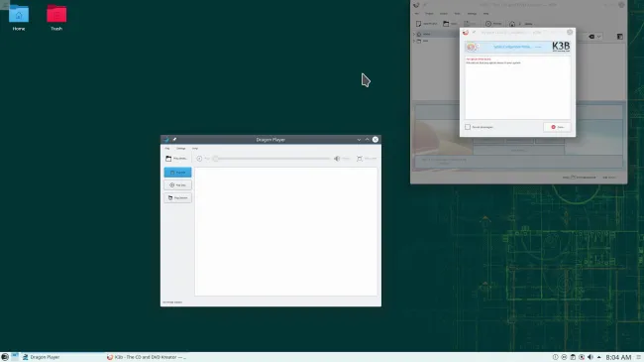The width and height of the screenshot is (644, 362).
Task: Open the File menu in K3b window
Action: point(417,14)
